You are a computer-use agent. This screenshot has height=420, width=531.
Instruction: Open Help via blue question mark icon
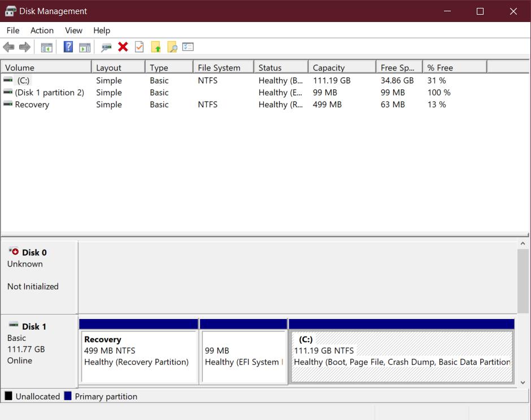tap(68, 47)
